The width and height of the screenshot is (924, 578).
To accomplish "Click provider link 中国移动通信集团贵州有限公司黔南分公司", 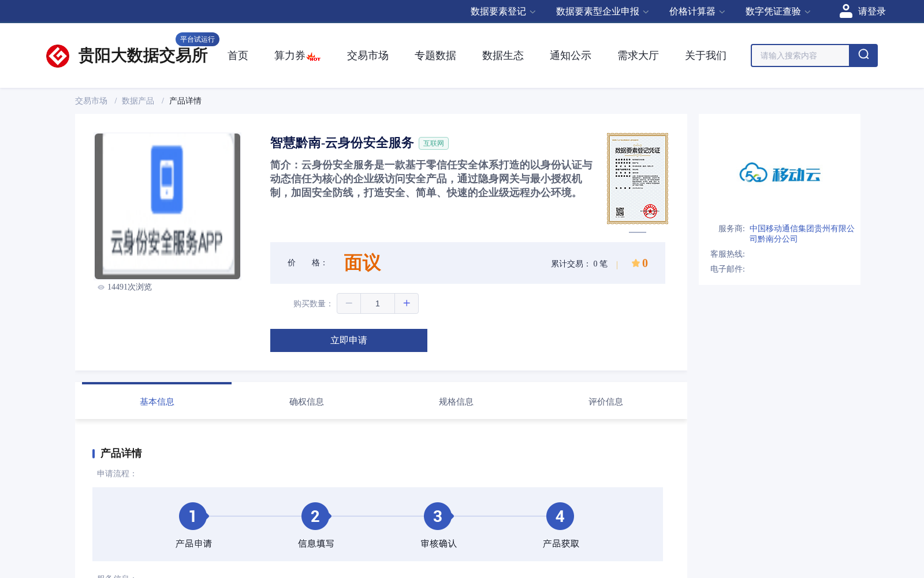I will pos(802,234).
